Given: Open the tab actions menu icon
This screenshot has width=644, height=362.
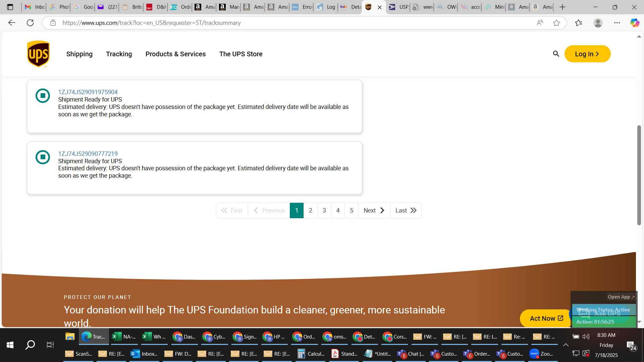Looking at the screenshot, I should 10,7.
